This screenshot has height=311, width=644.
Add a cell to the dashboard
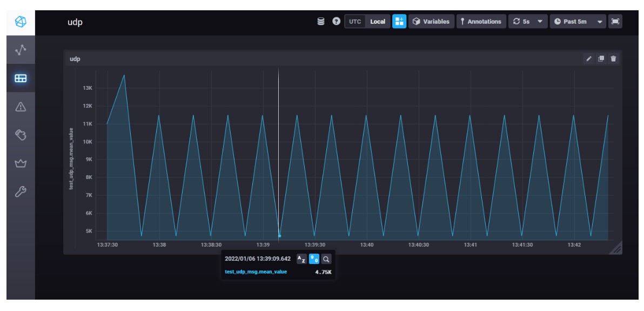click(399, 22)
